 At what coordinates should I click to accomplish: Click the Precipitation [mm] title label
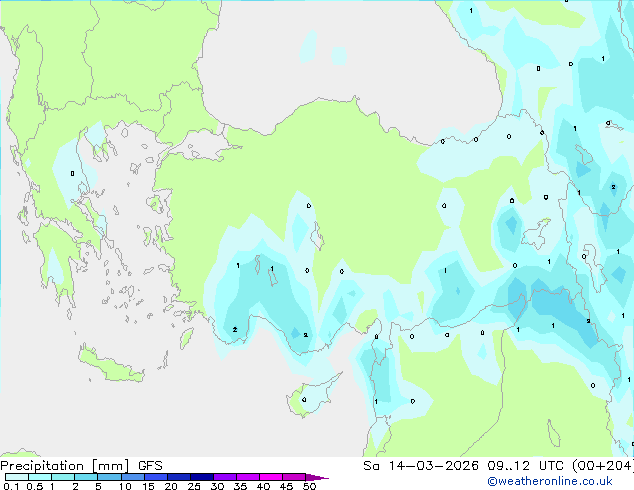coord(65,466)
